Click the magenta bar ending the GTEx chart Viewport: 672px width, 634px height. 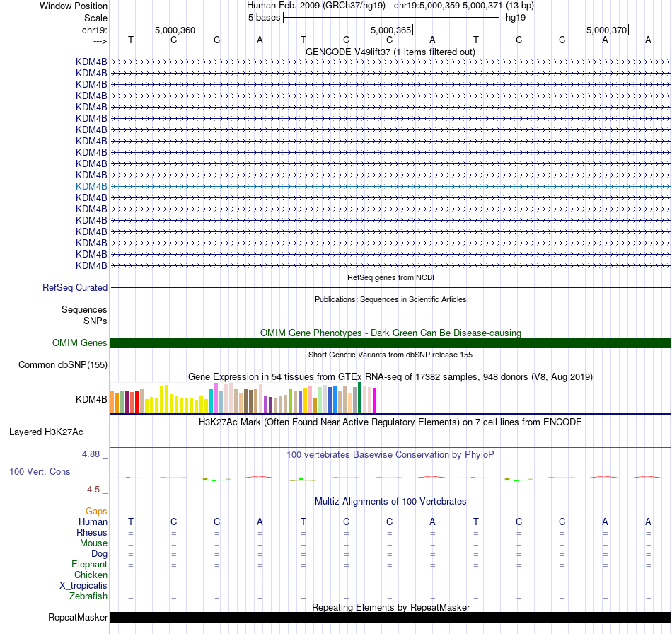375,400
